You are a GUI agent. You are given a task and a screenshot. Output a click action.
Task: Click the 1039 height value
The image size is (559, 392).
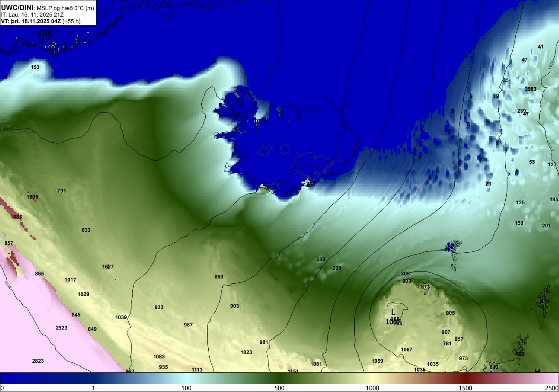[121, 317]
